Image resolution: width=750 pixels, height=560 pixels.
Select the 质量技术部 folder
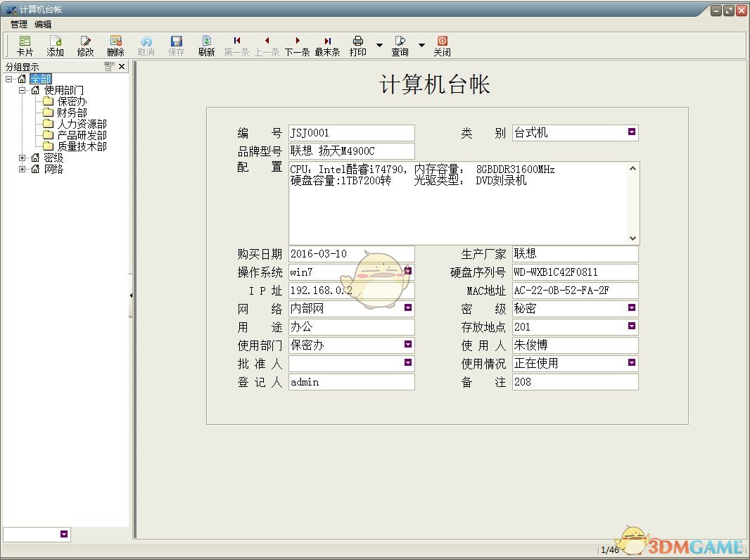pos(82,146)
